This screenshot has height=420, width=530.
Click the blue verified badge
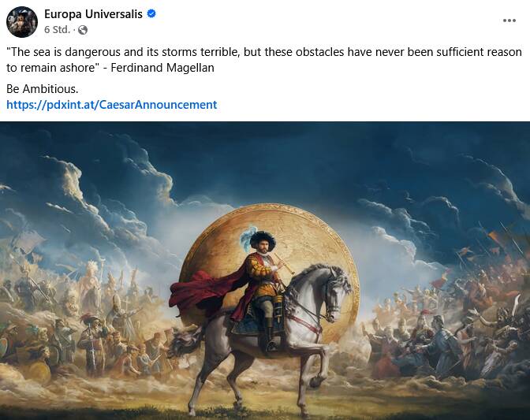(x=151, y=13)
